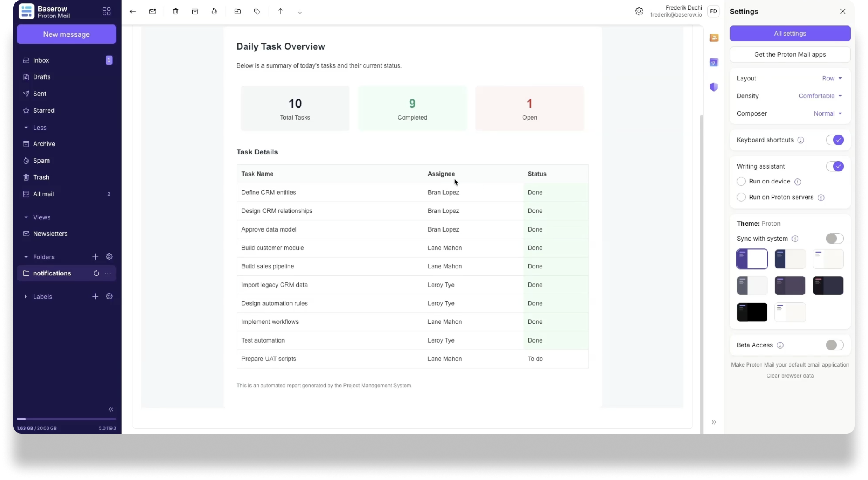Compose with New message button
The image size is (868, 480).
coord(66,34)
